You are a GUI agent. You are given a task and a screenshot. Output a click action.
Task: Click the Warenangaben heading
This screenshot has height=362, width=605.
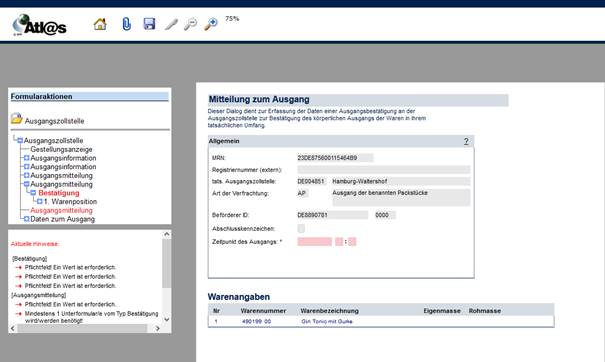[238, 297]
